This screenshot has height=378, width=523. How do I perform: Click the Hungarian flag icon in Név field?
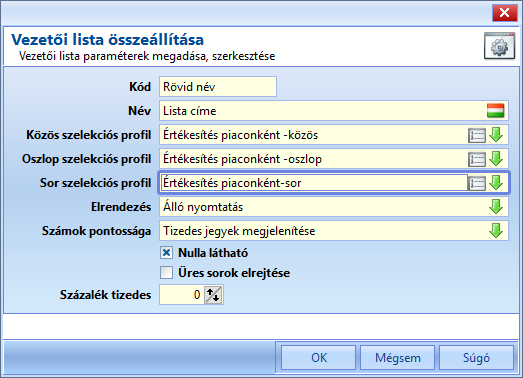click(495, 111)
